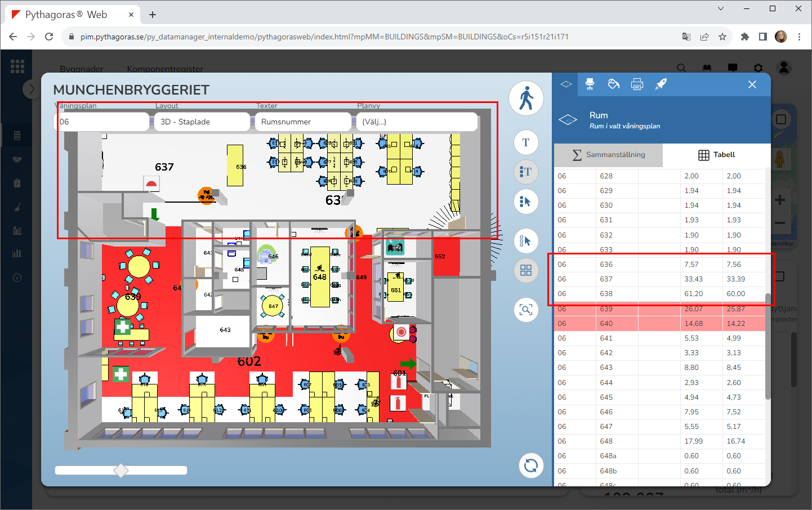Close the Rum side panel
The width and height of the screenshot is (812, 510).
(x=752, y=84)
